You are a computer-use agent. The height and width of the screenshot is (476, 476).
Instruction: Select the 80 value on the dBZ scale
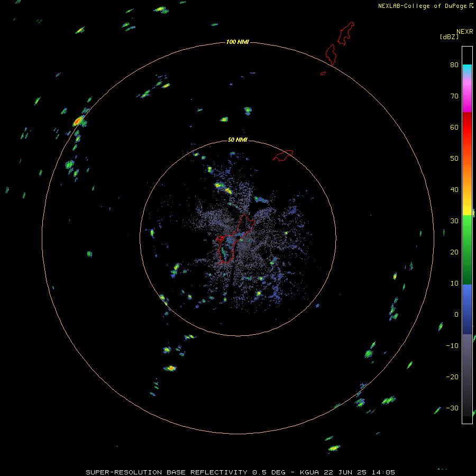[x=454, y=65]
